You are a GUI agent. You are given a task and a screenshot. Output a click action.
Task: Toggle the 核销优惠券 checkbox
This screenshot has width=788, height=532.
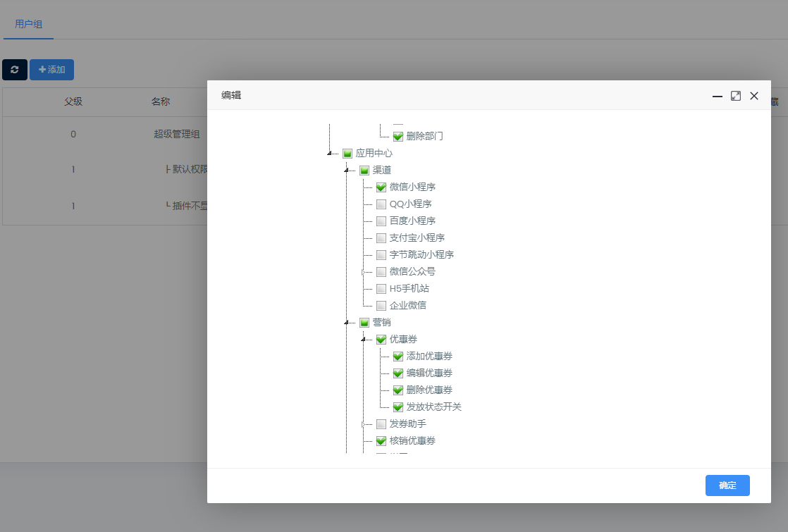pos(381,441)
